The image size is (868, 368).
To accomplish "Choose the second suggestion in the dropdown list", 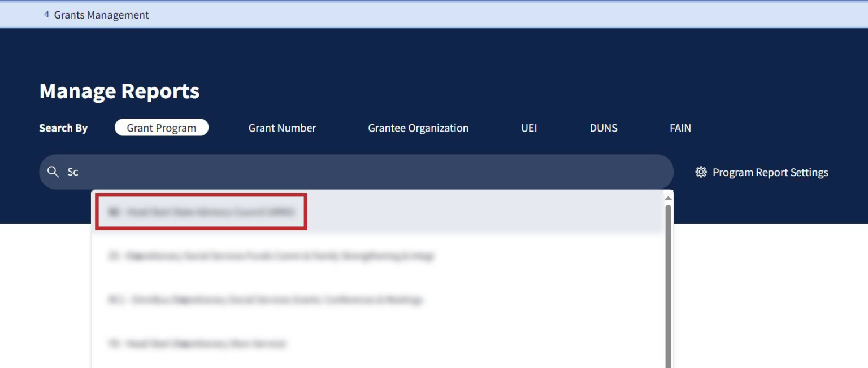I will click(271, 256).
